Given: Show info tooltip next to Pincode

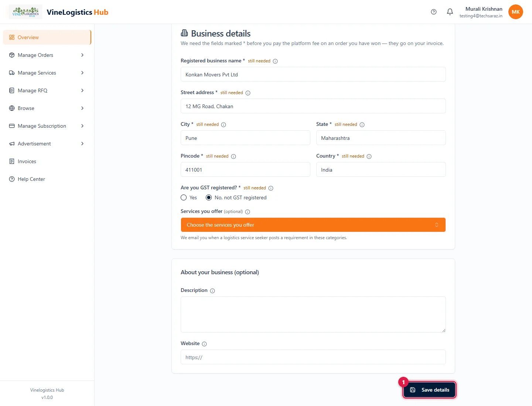Looking at the screenshot, I should pos(233,156).
